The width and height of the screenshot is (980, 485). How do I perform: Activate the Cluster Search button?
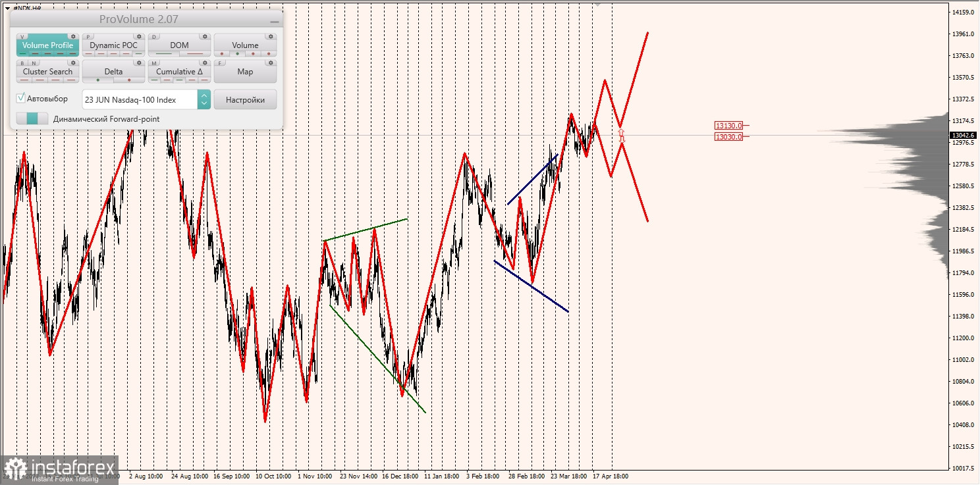coord(47,71)
